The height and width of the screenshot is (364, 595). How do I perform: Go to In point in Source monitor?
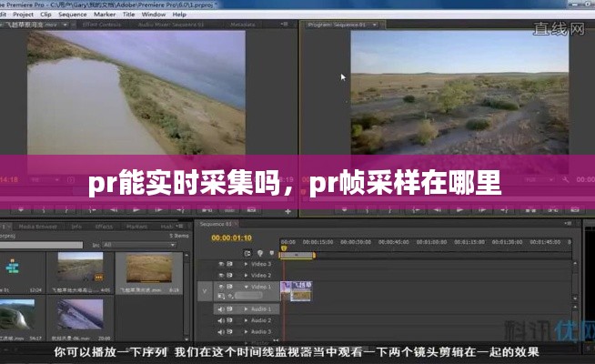click(x=92, y=209)
